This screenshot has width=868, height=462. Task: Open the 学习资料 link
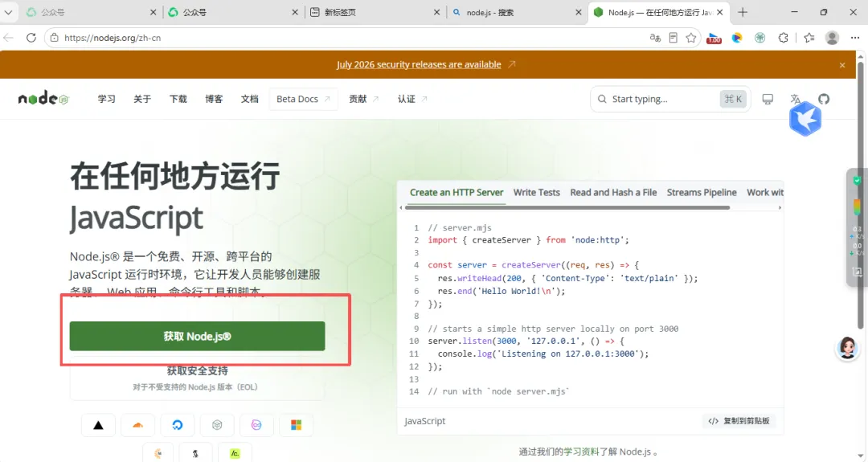(581, 452)
